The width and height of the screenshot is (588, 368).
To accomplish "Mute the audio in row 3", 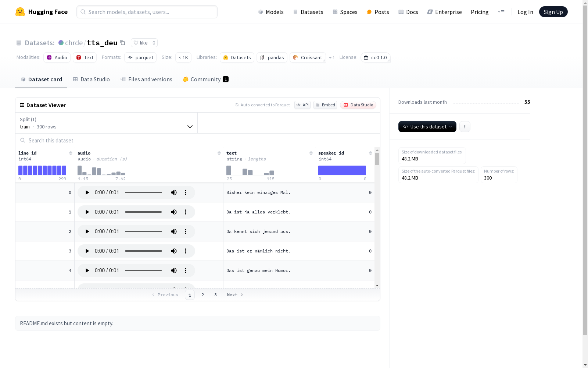I will pos(174,251).
